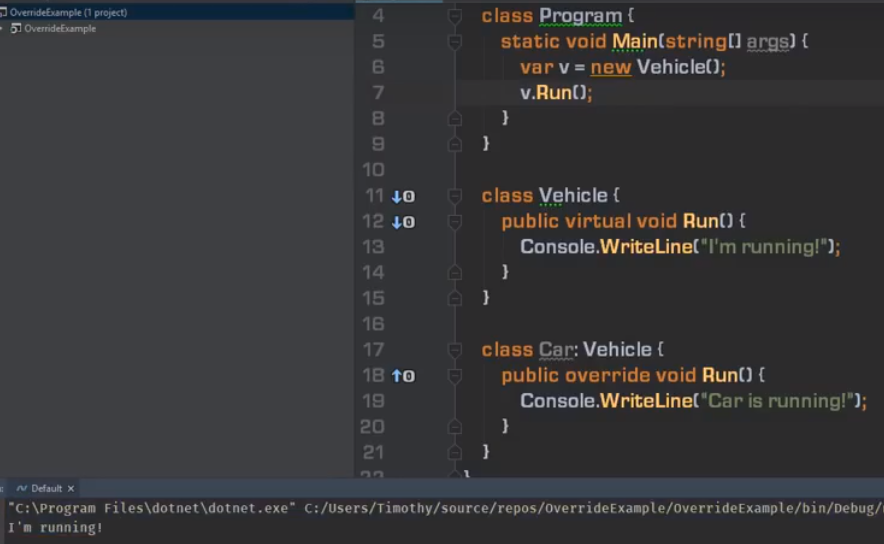
Task: Collapse the Vehicle Run method fold on line 12
Action: click(x=454, y=222)
